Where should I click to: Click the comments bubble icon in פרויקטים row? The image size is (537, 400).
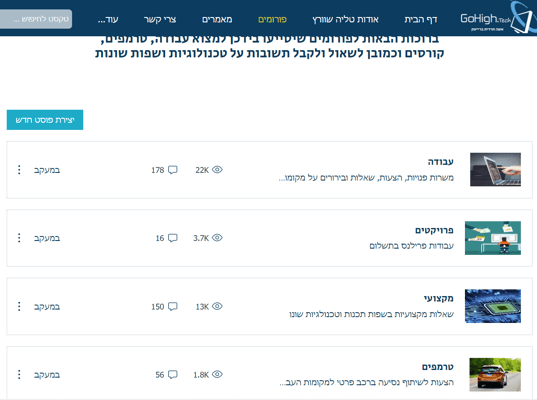click(x=173, y=238)
